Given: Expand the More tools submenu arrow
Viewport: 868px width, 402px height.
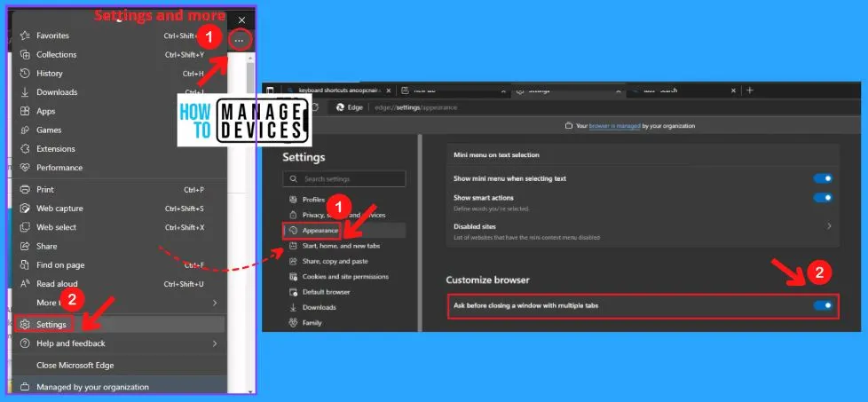Looking at the screenshot, I should click(x=215, y=303).
